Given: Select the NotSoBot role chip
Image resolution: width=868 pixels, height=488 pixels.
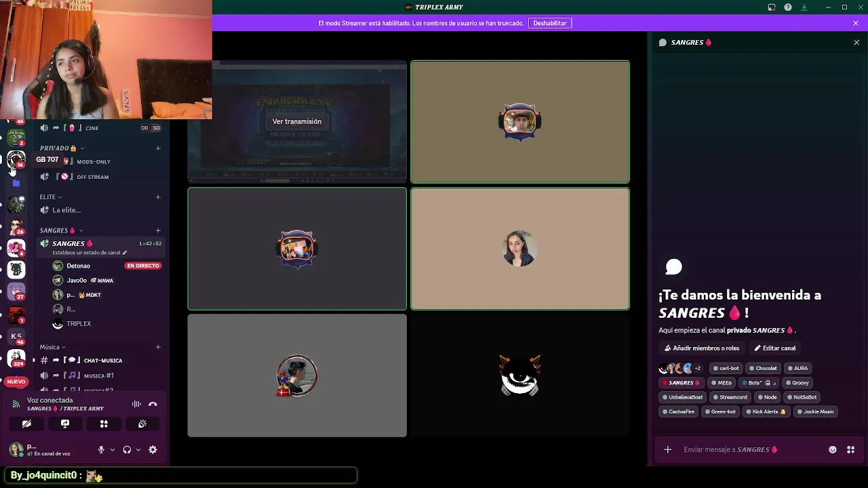Looking at the screenshot, I should point(802,396).
